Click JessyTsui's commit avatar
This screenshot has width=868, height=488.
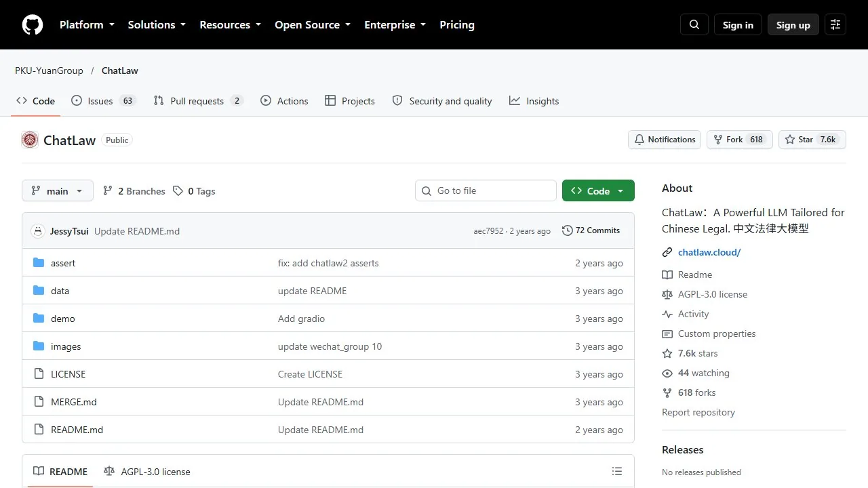pos(38,231)
